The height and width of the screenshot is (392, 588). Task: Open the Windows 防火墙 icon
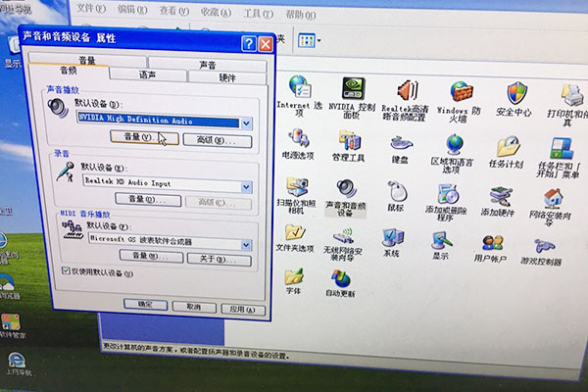[x=459, y=90]
